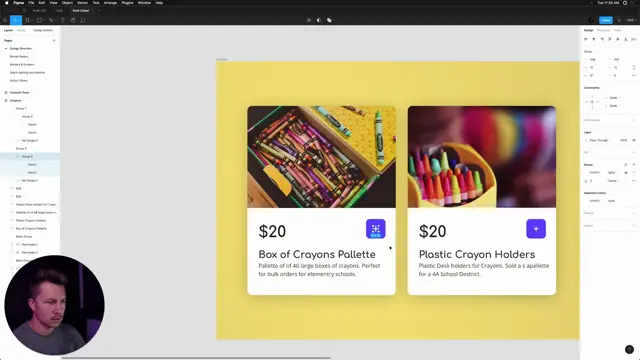640x360 pixels.
Task: Select the Text tool
Action: 62,20
